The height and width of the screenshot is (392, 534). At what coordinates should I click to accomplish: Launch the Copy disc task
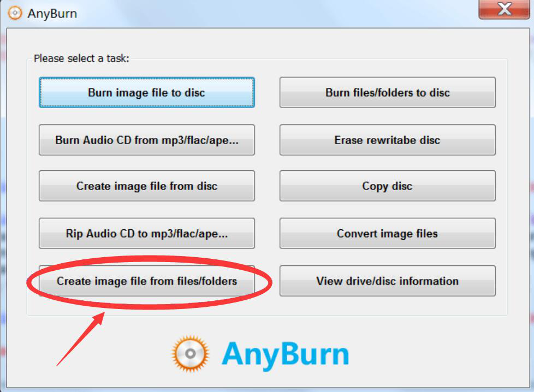tap(388, 186)
